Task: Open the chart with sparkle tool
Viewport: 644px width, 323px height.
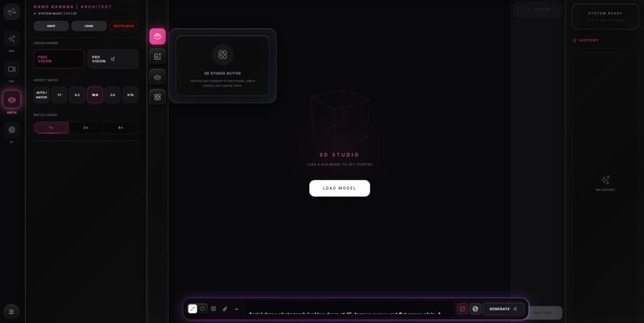Action: 157,56
